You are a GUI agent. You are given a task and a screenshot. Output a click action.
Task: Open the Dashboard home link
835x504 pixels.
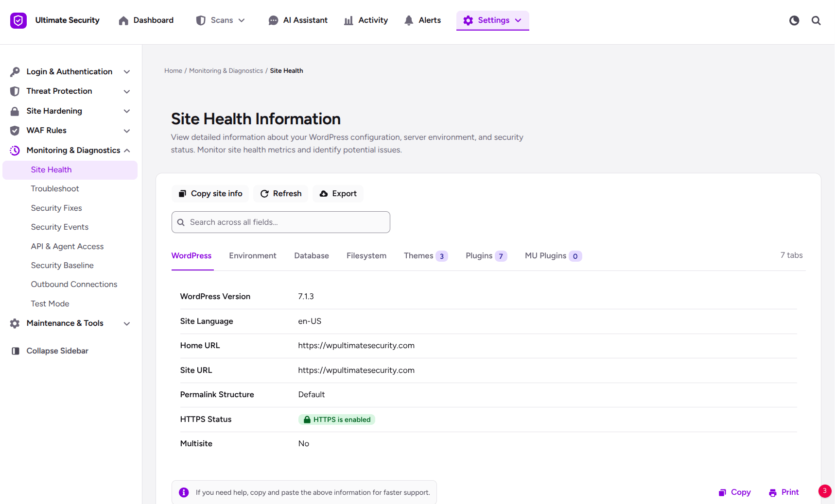pos(146,20)
